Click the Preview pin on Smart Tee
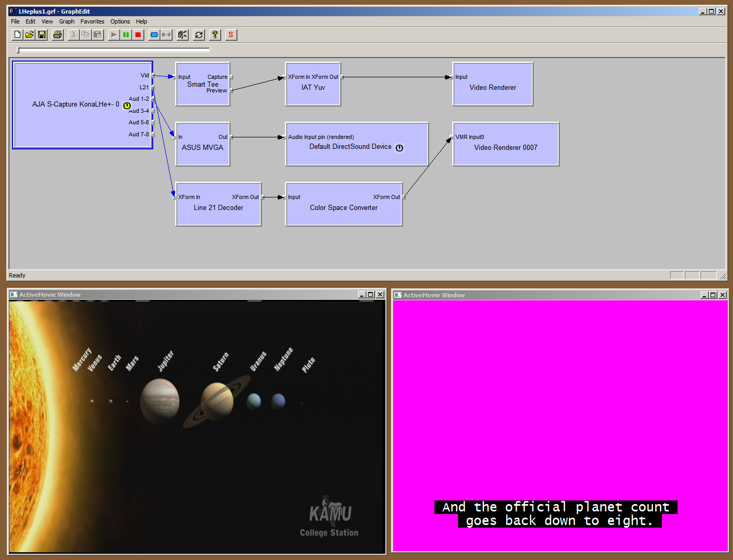 pos(231,90)
